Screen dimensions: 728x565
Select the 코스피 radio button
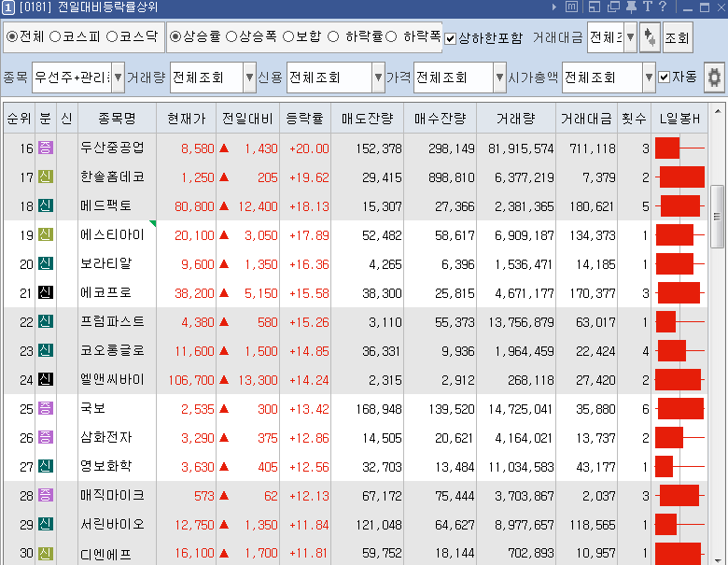55,36
